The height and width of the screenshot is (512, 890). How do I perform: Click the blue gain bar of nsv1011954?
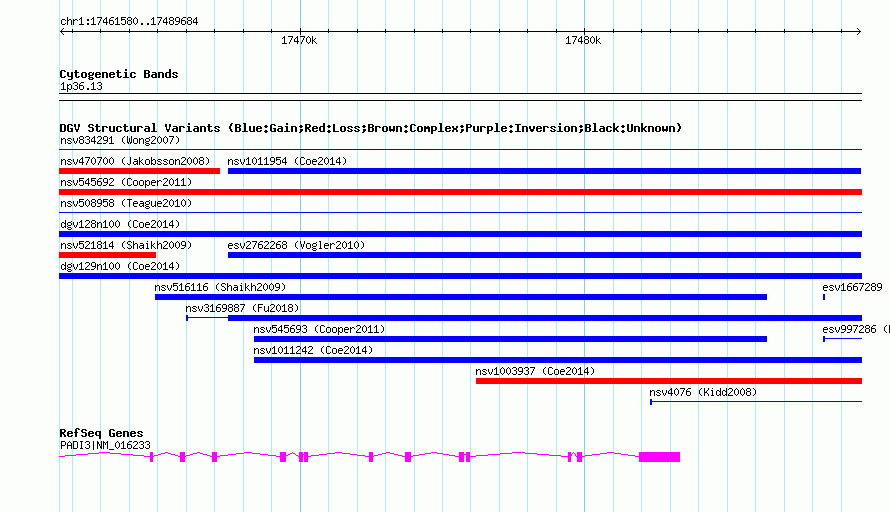coord(544,171)
